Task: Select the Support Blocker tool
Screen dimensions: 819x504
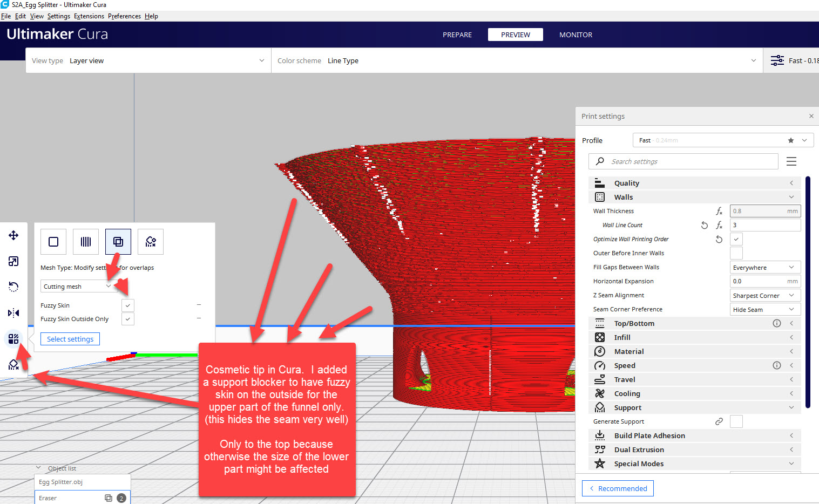Action: point(13,365)
